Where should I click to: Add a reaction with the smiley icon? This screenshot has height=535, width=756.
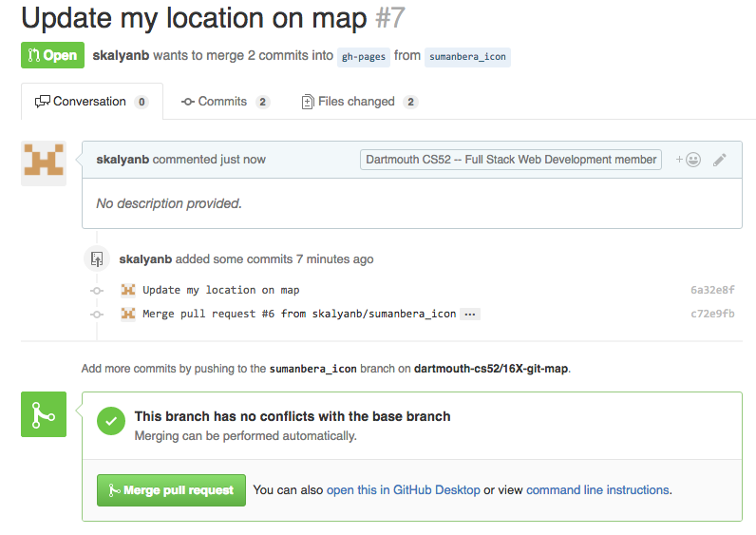[689, 160]
